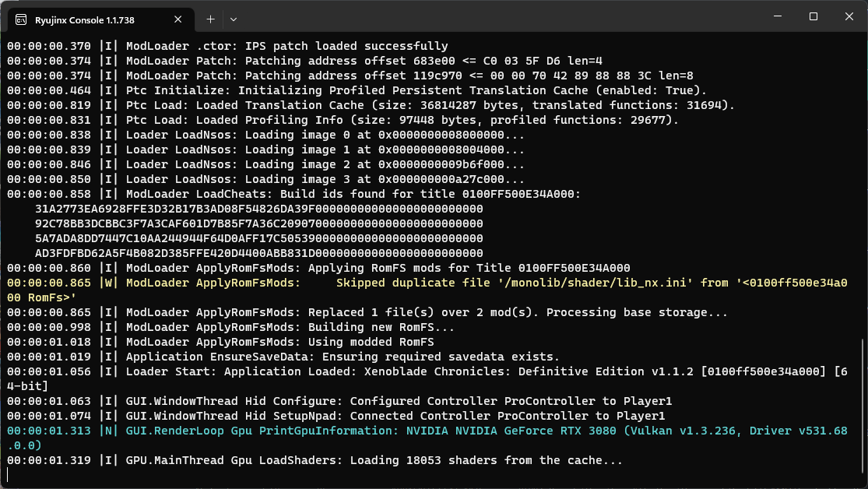Click the 'Applying RomFS mods for Title' line
The width and height of the screenshot is (868, 489).
pos(319,268)
